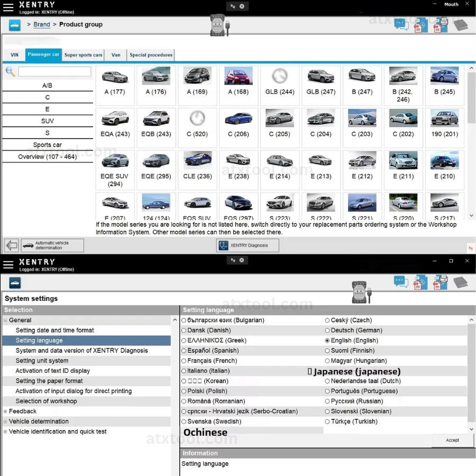Image resolution: width=476 pixels, height=476 pixels.
Task: Open Setting unit system item
Action: 87,361
